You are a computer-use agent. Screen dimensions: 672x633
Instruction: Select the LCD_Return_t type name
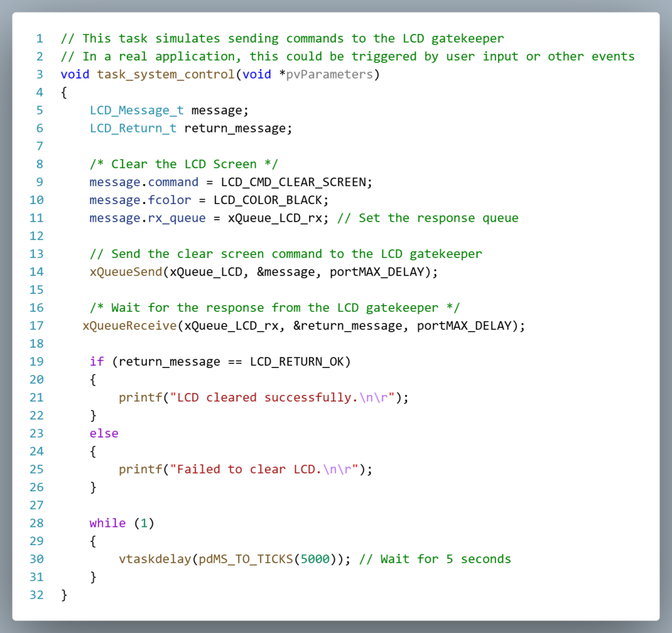[133, 128]
